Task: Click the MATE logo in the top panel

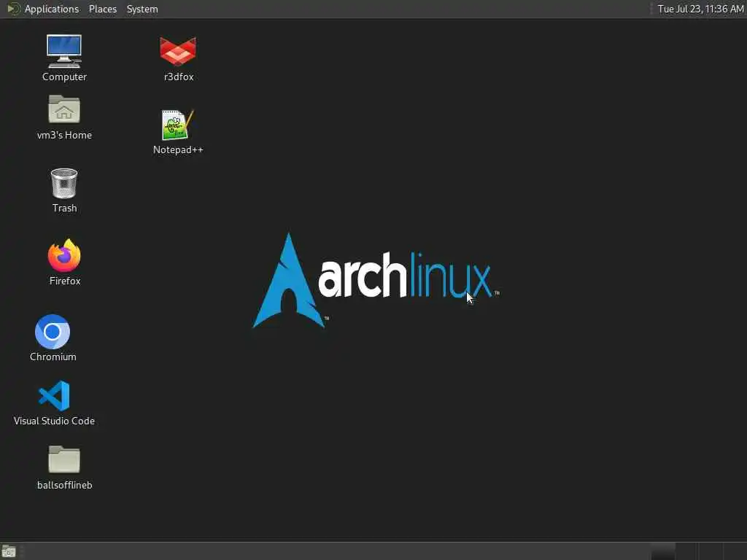Action: [13, 9]
